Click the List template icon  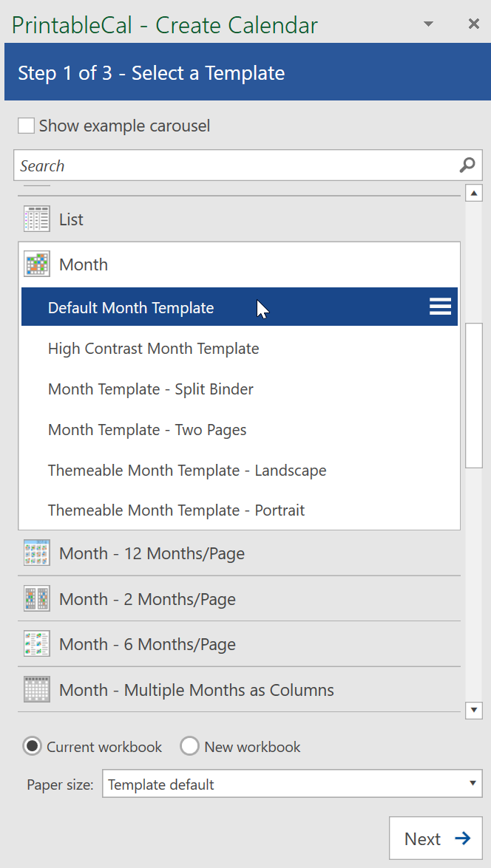click(36, 219)
